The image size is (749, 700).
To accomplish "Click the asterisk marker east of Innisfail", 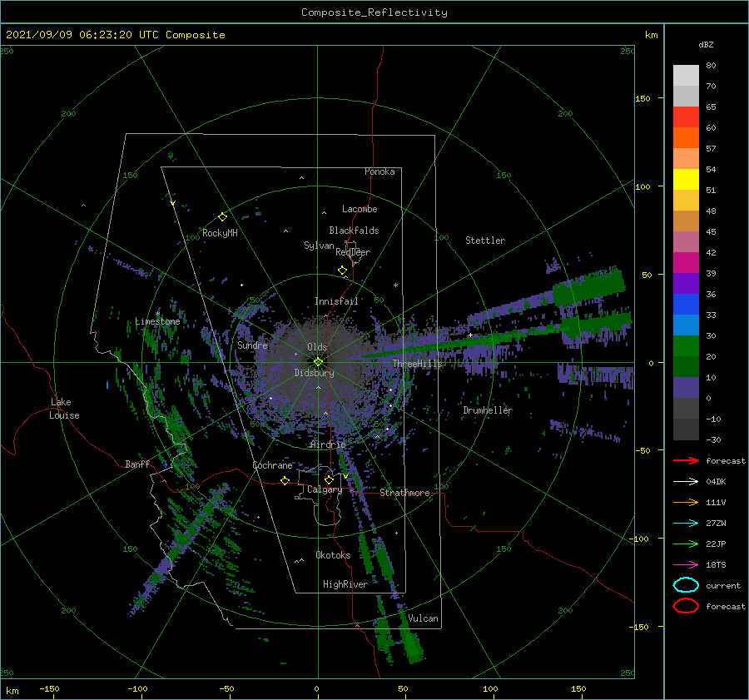I will 395,285.
